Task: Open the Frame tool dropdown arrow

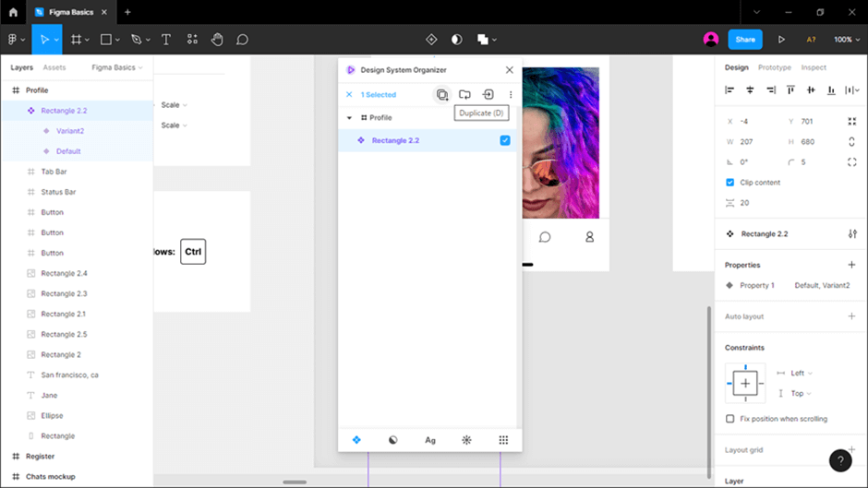Action: (x=87, y=40)
